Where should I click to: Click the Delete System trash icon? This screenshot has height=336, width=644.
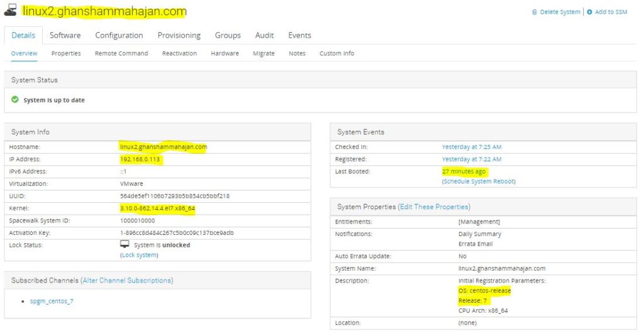pyautogui.click(x=535, y=13)
